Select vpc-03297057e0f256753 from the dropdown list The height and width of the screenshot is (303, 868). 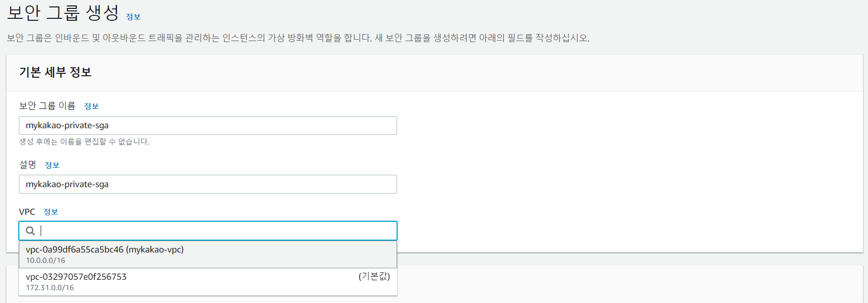pos(208,282)
